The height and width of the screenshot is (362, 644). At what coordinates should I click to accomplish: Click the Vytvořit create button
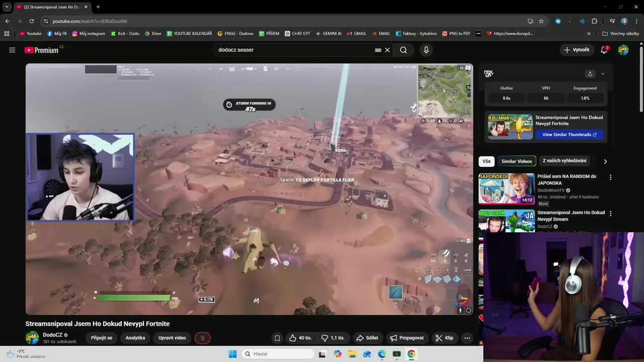tap(577, 50)
